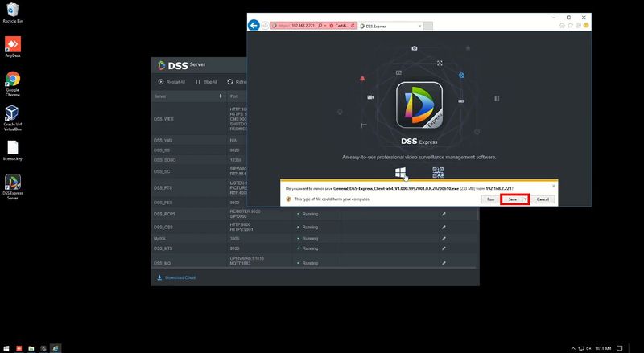Open the Recycle Bin desktop icon
The width and height of the screenshot is (644, 353).
coord(13,13)
